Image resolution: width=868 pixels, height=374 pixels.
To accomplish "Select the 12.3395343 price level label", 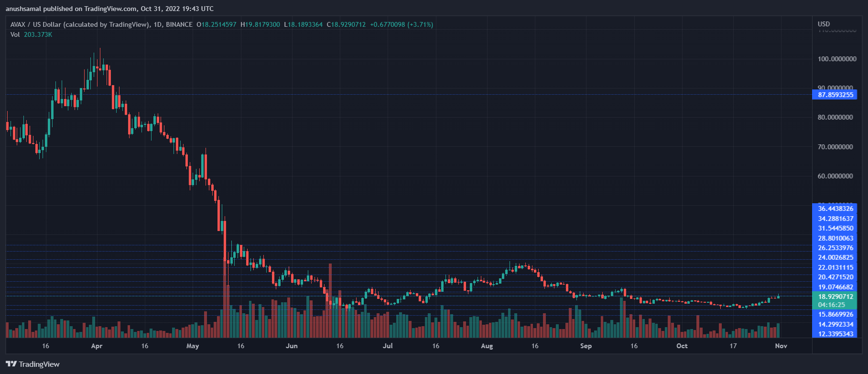I will (835, 334).
